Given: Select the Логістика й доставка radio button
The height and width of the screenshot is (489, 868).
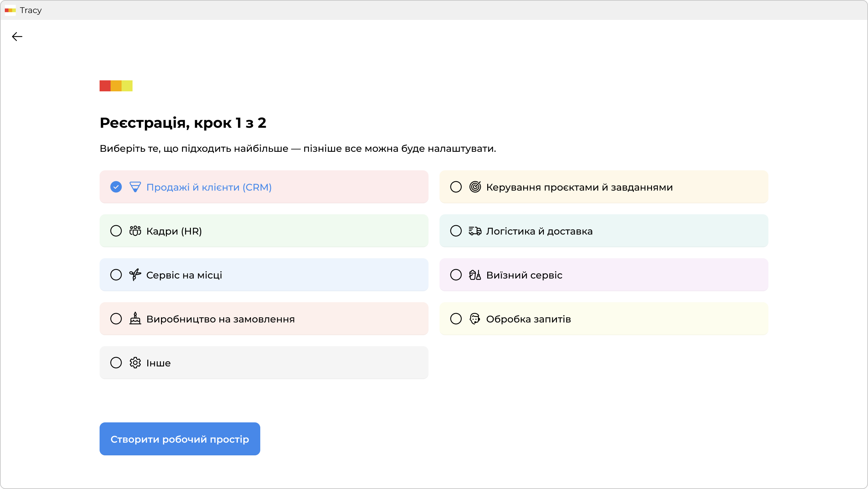Looking at the screenshot, I should click(456, 231).
